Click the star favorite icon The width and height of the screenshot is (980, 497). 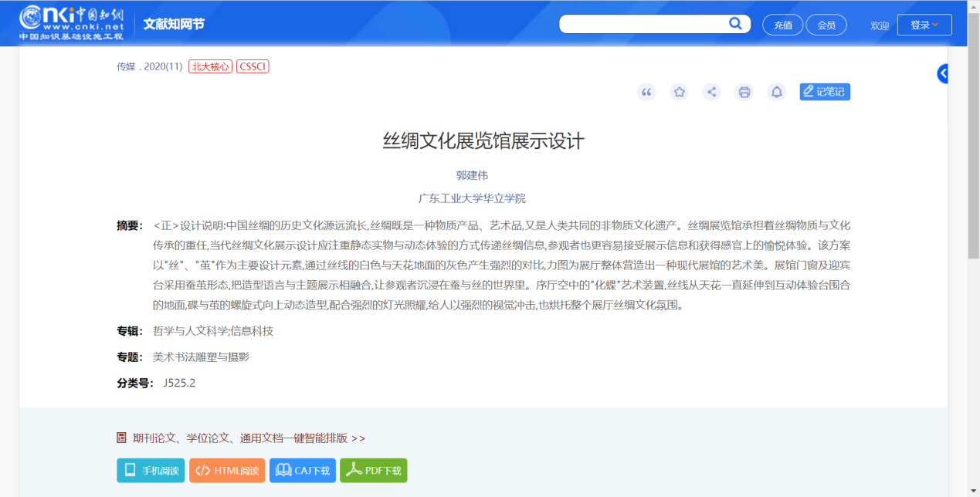pyautogui.click(x=679, y=93)
